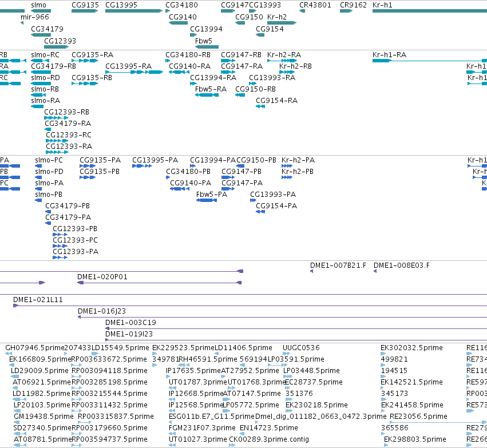The image size is (487, 448).
Task: Click protein CG9154-PA
Action: 276,206
